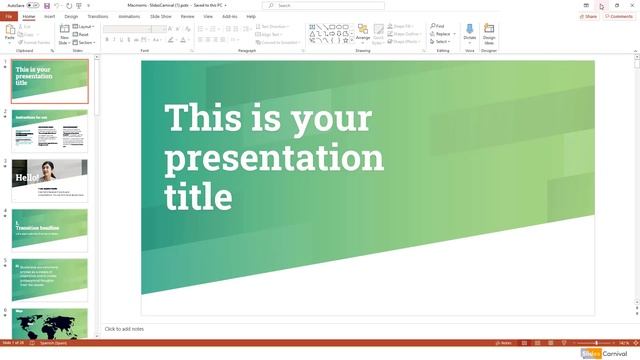The width and height of the screenshot is (640, 360).
Task: Toggle Strikethrough formatting
Action: pyautogui.click(x=136, y=40)
